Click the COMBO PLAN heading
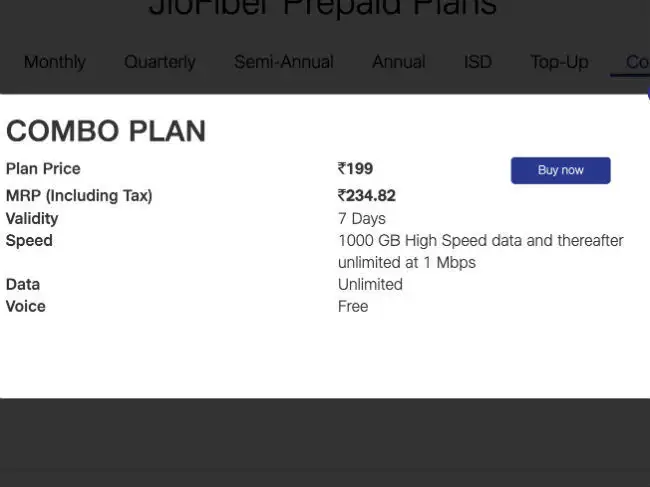 (x=106, y=131)
